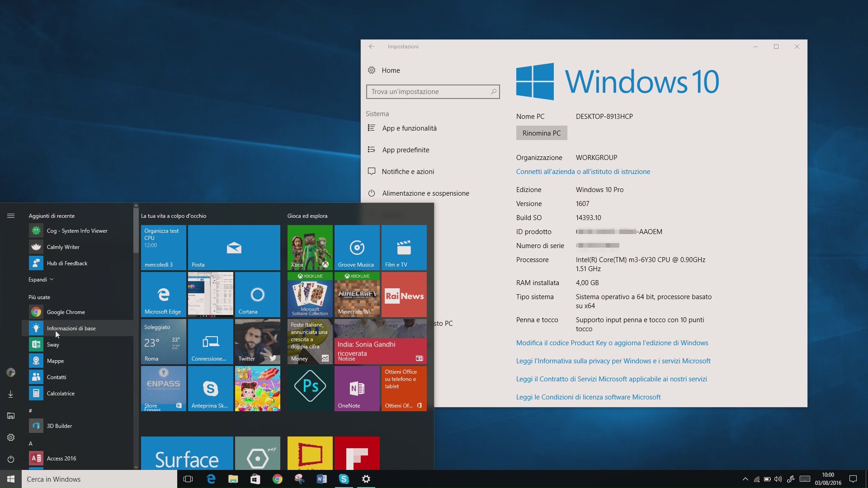Go to Settings Home
This screenshot has width=868, height=488.
coord(384,70)
